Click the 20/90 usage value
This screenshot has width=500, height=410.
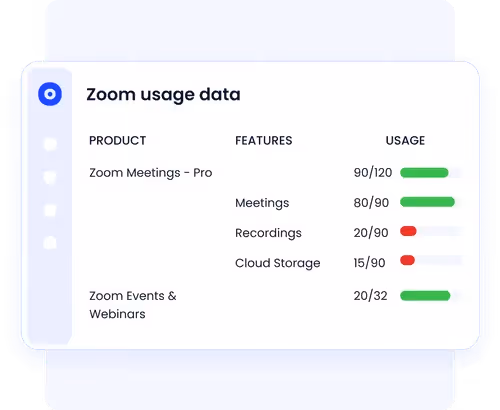[371, 233]
